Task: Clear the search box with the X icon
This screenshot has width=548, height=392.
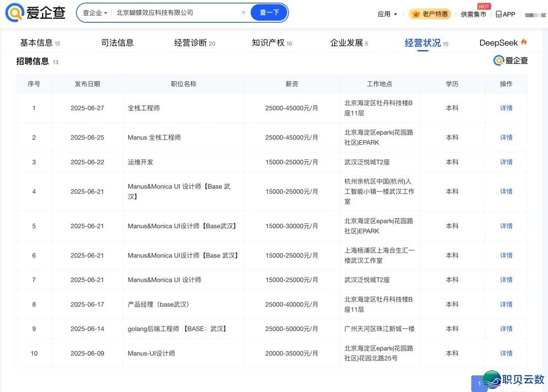Action: point(243,13)
